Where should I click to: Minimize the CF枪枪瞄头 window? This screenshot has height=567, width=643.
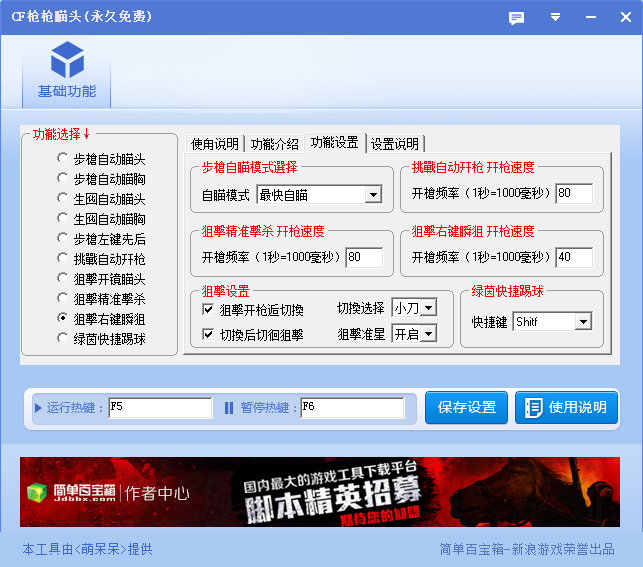point(591,17)
